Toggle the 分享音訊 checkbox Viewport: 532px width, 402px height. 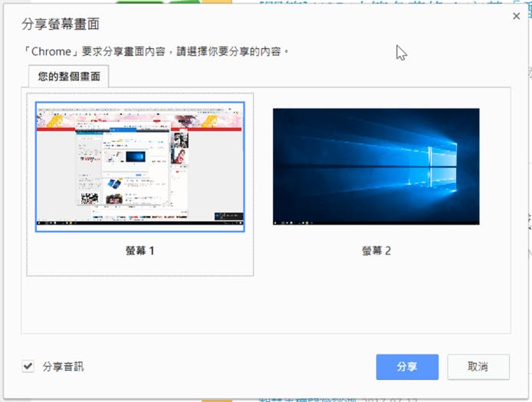tap(28, 367)
